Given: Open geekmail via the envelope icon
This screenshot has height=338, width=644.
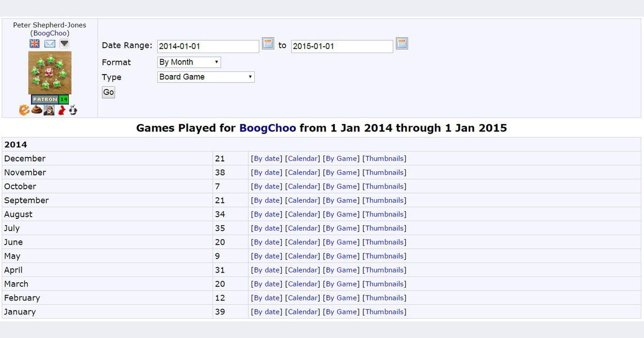Looking at the screenshot, I should [49, 43].
